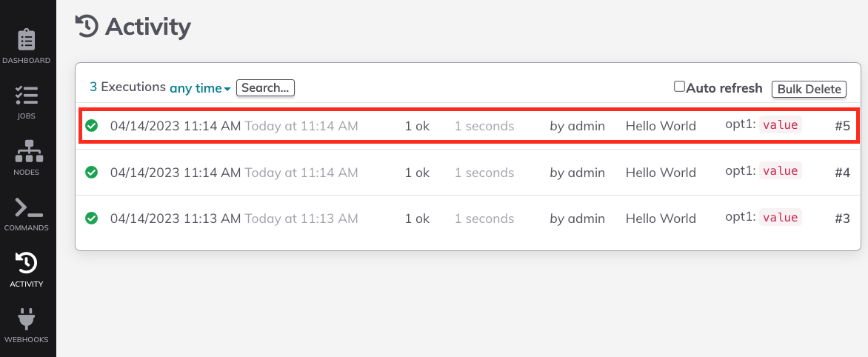This screenshot has width=868, height=357.
Task: Click green success icon of execution #4
Action: [x=91, y=173]
